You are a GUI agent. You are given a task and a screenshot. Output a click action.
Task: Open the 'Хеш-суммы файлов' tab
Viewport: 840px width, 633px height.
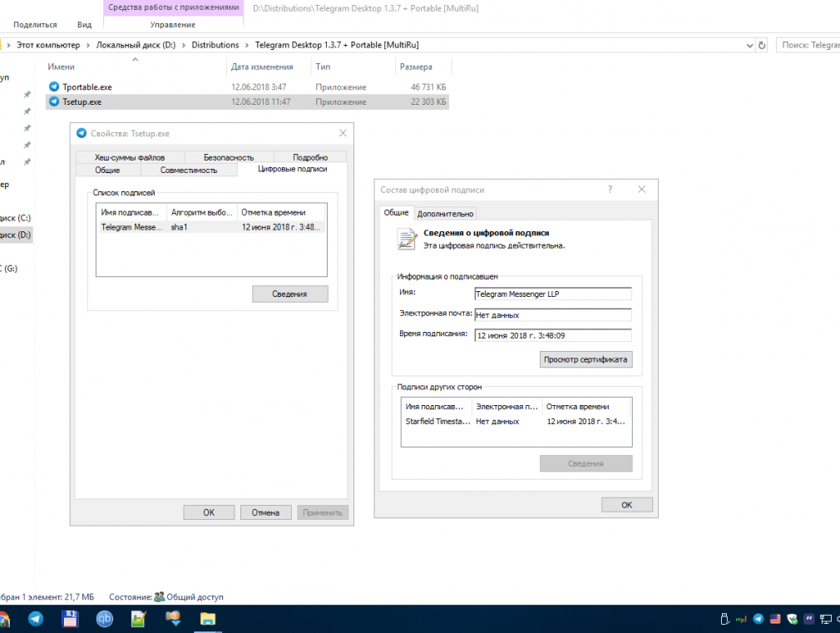point(130,157)
